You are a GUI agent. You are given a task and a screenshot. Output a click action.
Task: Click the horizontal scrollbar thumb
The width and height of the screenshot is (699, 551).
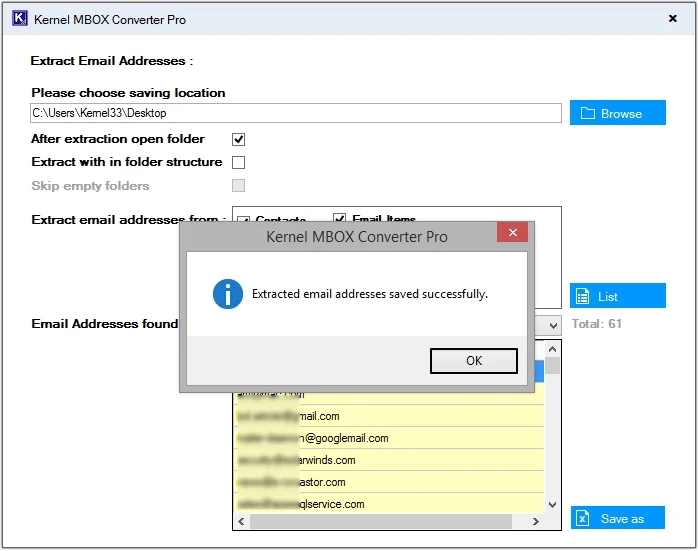click(381, 521)
